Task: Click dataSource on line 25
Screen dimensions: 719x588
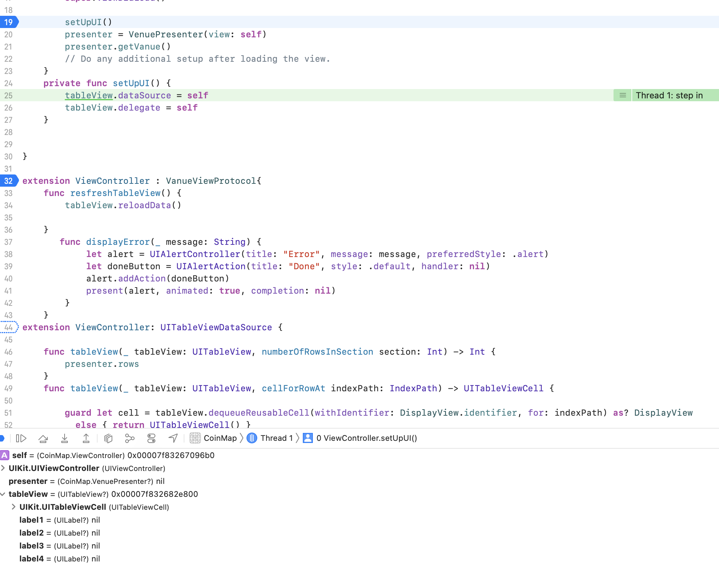Action: (x=145, y=95)
